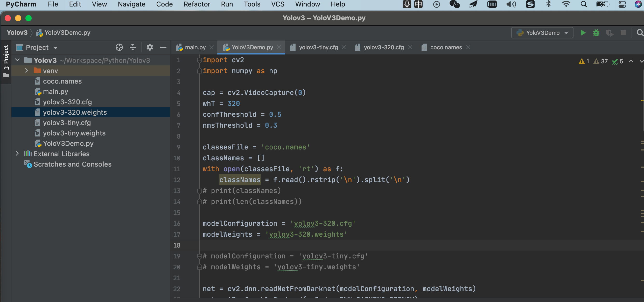Toggle fold at import cv2 line

point(199,60)
